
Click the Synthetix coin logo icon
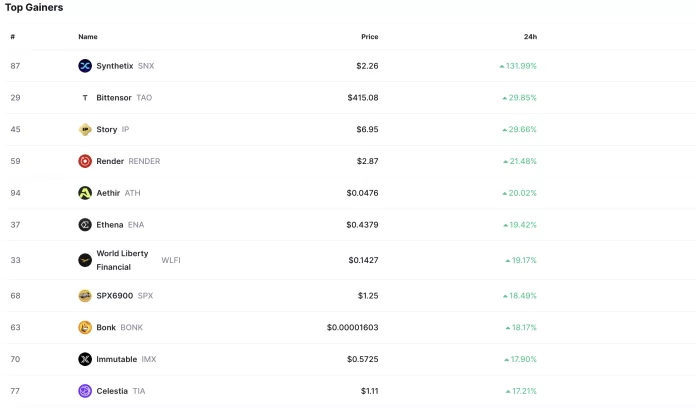(85, 66)
